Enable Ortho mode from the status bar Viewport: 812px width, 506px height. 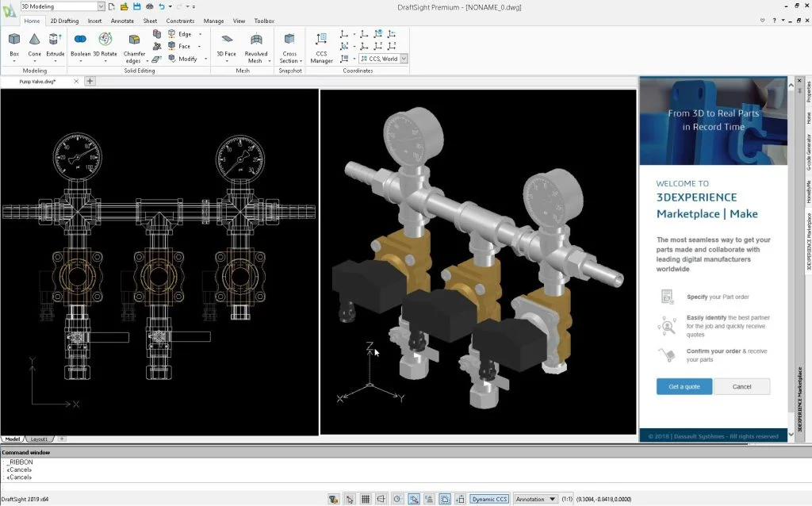[x=381, y=499]
